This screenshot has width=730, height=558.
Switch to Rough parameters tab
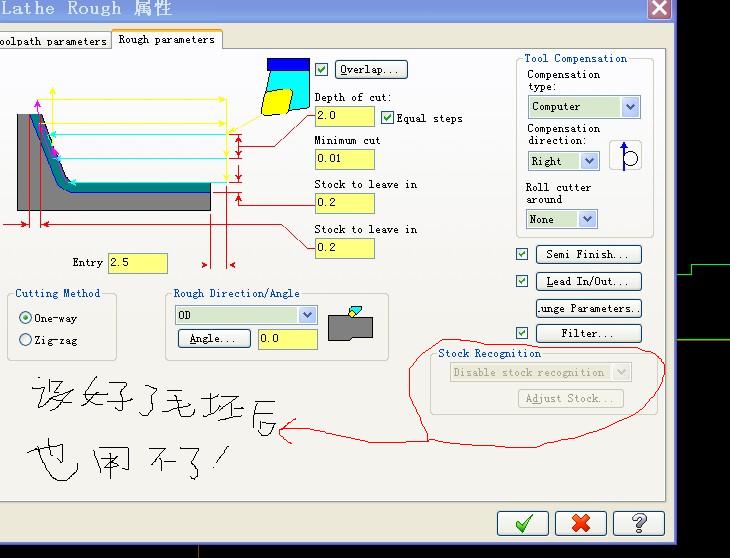coord(167,40)
